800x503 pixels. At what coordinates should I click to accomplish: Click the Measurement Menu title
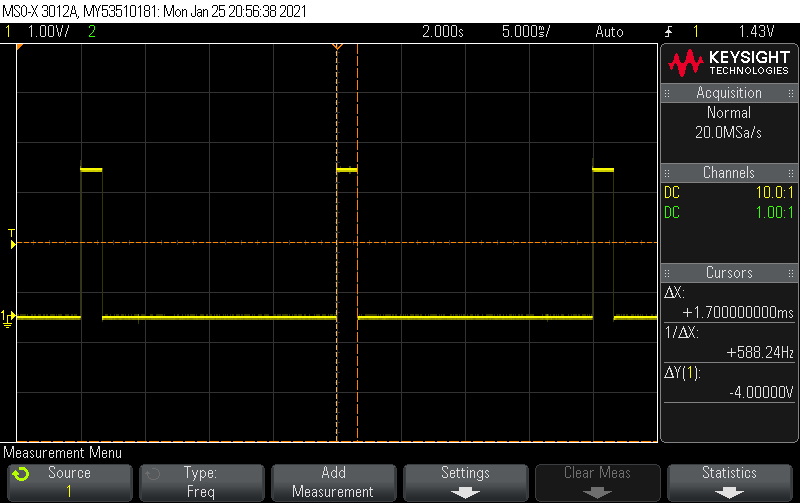[63, 453]
